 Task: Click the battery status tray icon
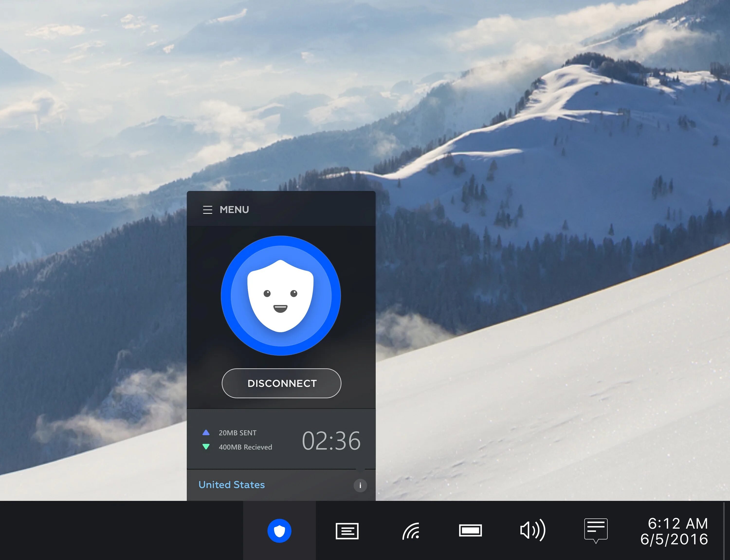[470, 531]
